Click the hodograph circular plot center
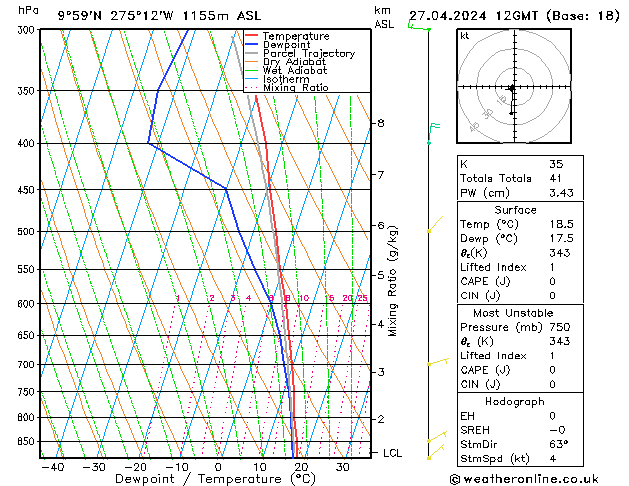This screenshot has height=486, width=629. coord(514,87)
